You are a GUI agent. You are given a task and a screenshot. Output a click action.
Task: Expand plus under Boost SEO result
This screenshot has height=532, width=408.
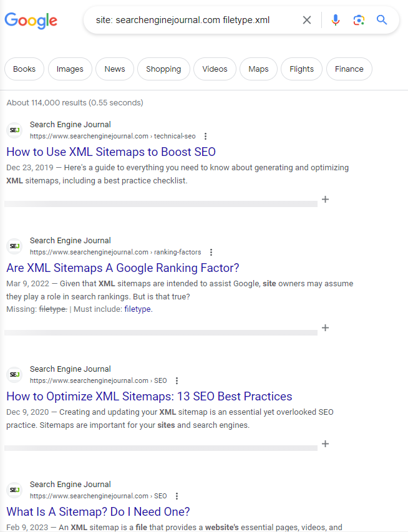[325, 200]
